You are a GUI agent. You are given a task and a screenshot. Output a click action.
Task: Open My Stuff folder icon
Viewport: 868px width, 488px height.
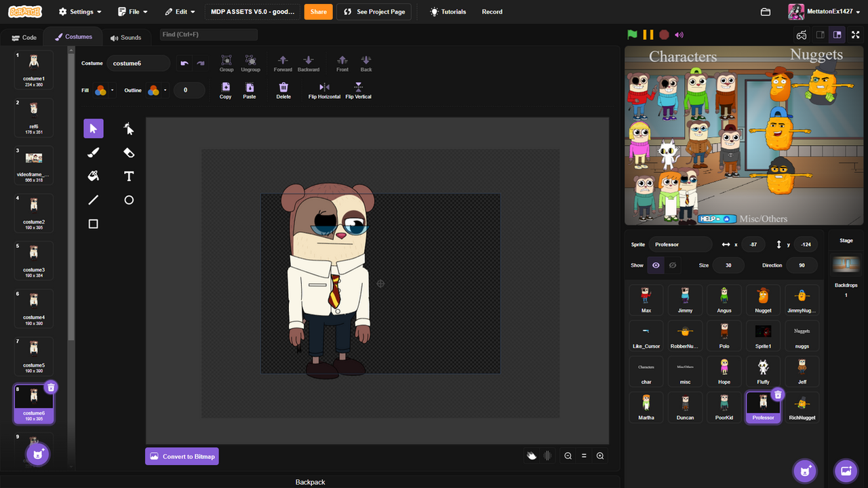tap(766, 12)
